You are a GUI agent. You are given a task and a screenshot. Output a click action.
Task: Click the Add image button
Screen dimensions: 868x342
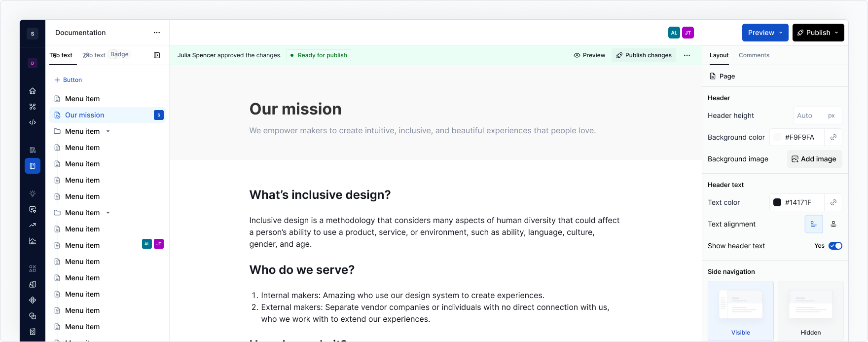814,159
